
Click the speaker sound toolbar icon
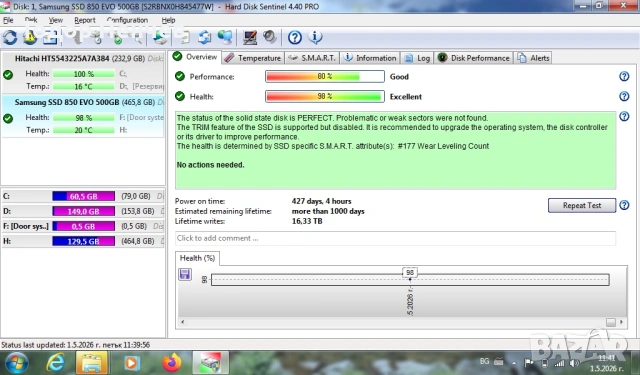(x=270, y=38)
